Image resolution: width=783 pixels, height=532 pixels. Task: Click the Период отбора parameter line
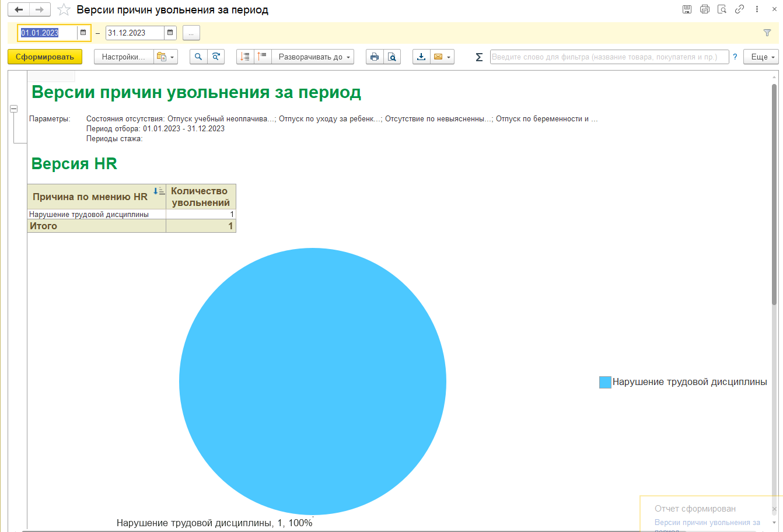tap(155, 128)
